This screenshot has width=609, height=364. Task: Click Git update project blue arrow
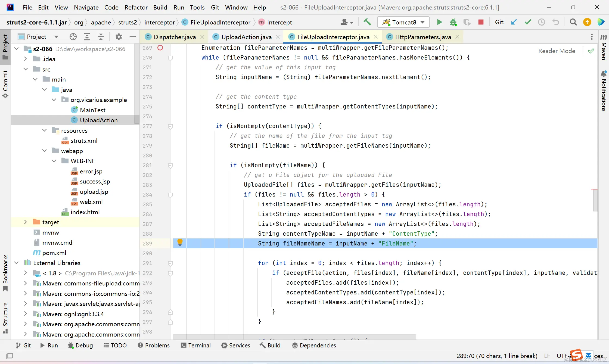[514, 22]
